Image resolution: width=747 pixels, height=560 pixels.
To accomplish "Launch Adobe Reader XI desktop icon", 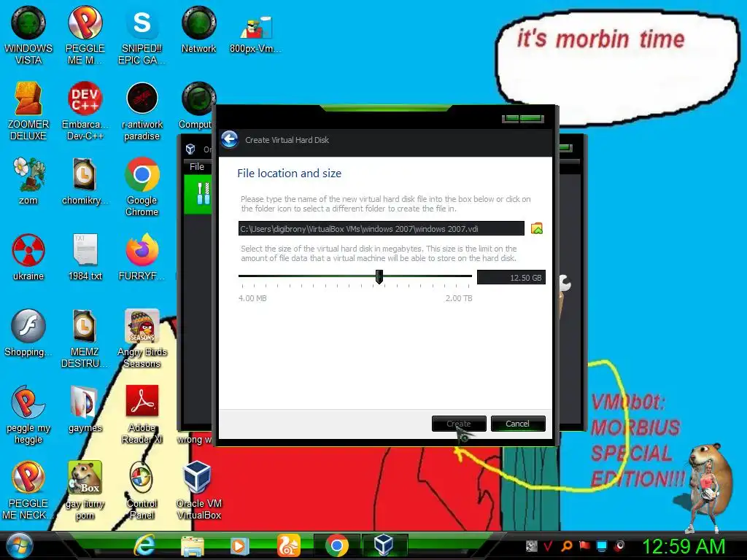I will point(142,414).
